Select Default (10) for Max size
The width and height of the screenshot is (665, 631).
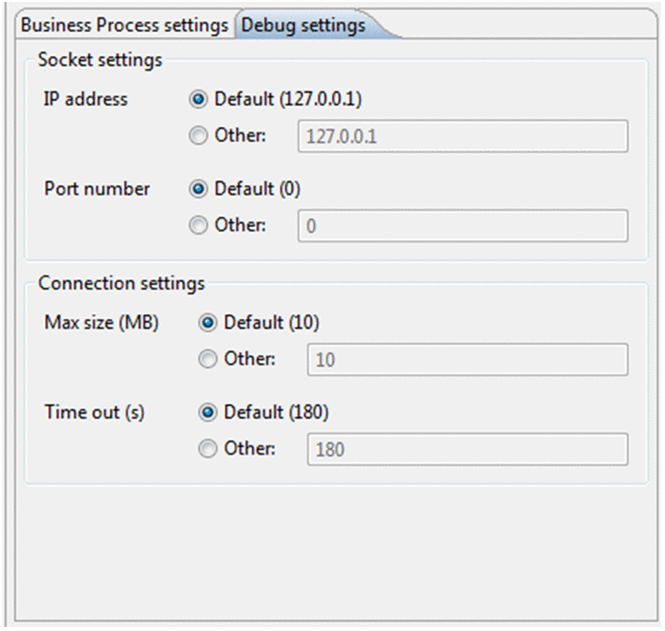[x=208, y=323]
